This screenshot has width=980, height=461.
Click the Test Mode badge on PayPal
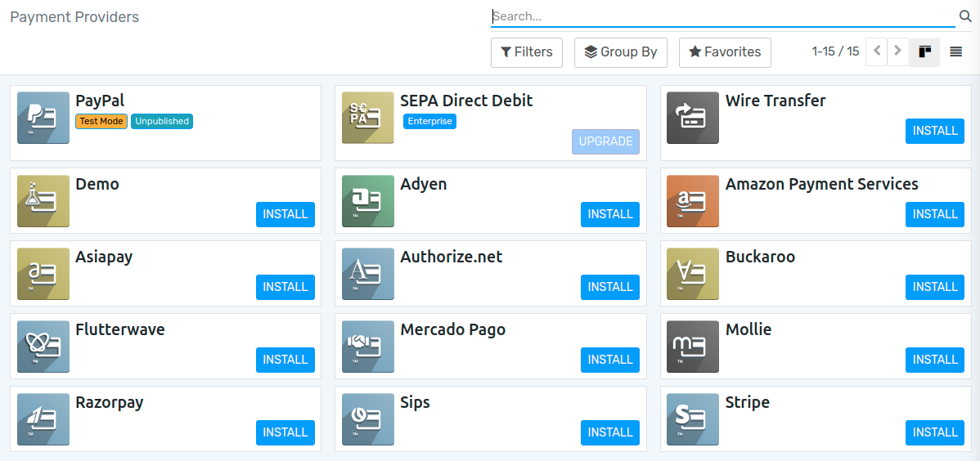[x=102, y=121]
